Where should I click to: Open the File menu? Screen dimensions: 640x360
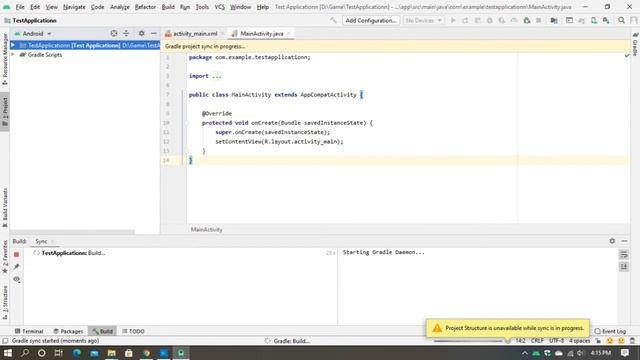pos(20,7)
